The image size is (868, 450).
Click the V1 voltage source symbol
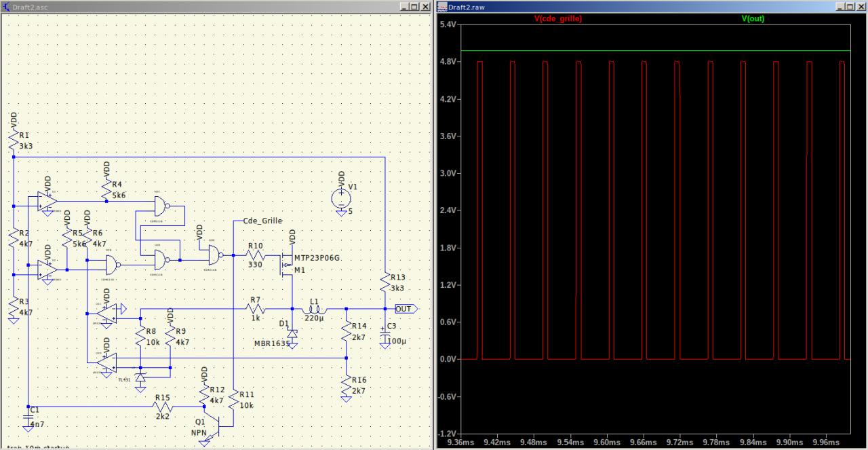tap(341, 199)
